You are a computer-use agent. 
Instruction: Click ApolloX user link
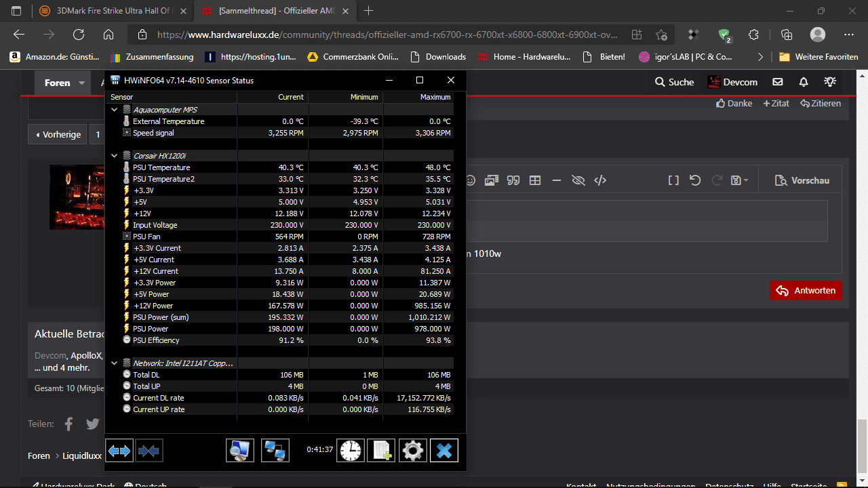85,355
